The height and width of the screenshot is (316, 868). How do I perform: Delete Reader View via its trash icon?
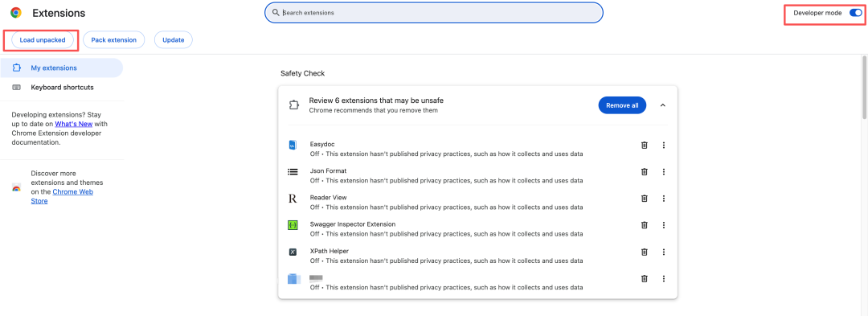click(x=645, y=198)
